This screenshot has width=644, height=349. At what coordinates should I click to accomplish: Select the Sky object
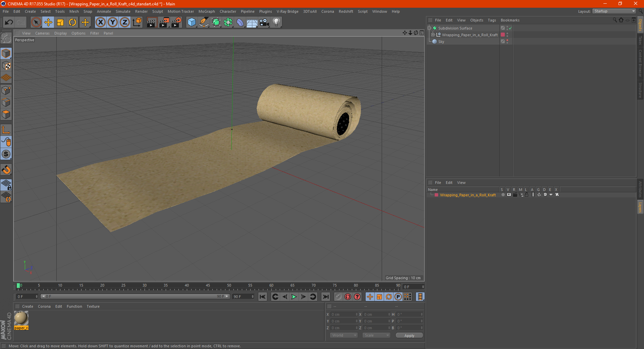tap(441, 42)
